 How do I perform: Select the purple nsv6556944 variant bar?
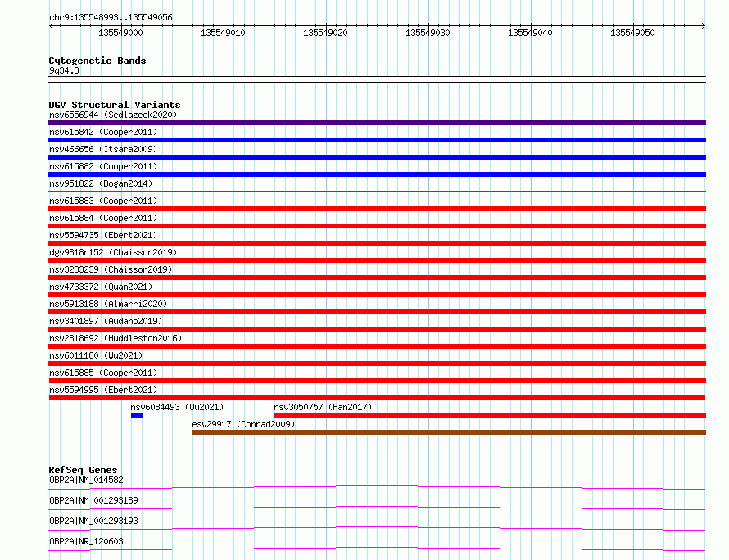(x=377, y=123)
